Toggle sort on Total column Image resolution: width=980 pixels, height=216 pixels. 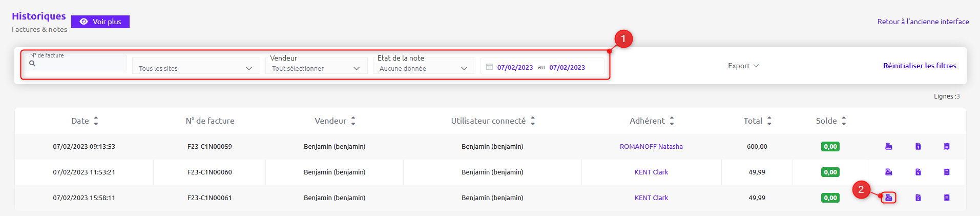[769, 121]
